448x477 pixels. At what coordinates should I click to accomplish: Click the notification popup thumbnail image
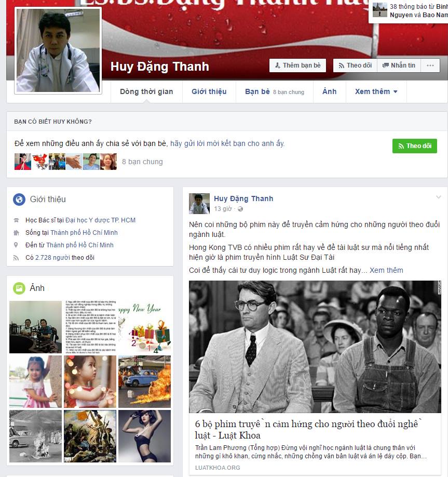380,10
